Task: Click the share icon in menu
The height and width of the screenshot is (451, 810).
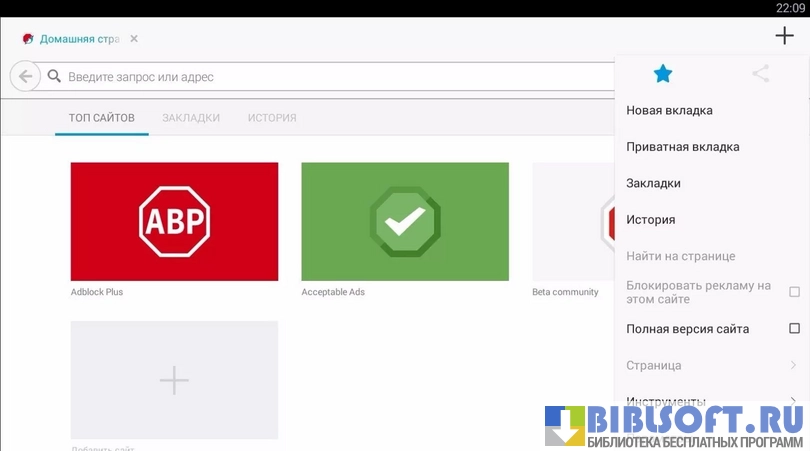Action: tap(761, 73)
